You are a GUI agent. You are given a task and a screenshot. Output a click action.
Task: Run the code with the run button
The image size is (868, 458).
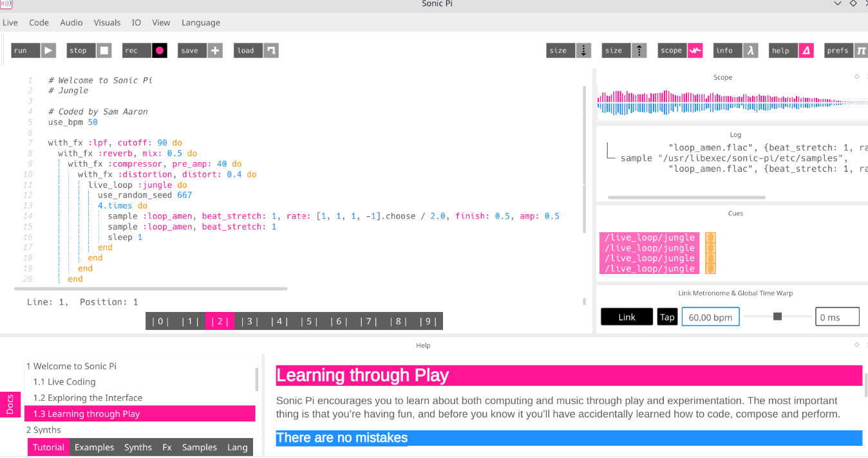point(33,51)
